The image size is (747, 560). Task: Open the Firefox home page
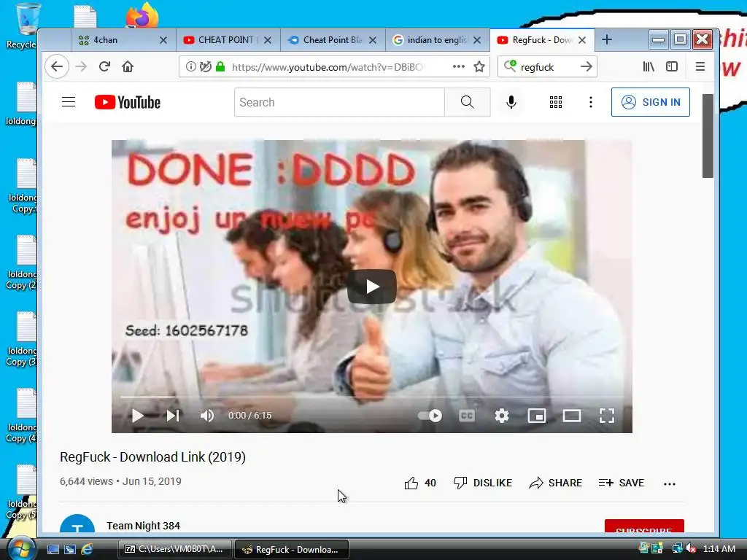tap(128, 66)
